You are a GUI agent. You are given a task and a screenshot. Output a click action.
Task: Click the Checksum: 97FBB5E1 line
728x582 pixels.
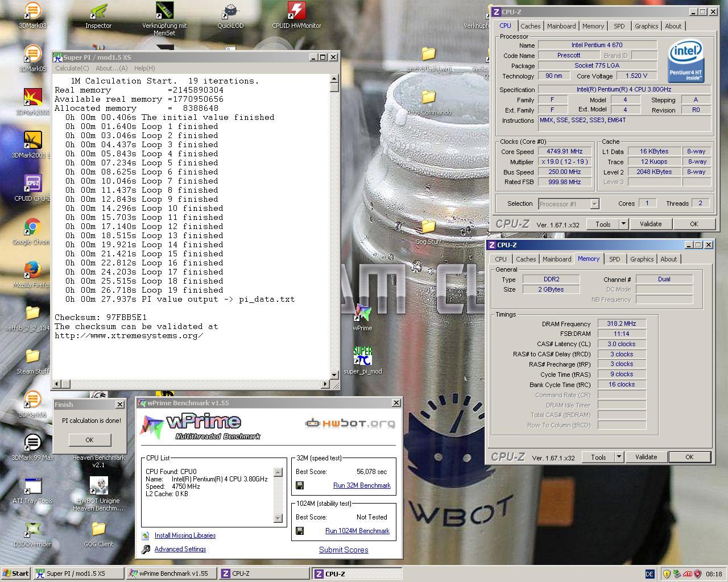[101, 317]
